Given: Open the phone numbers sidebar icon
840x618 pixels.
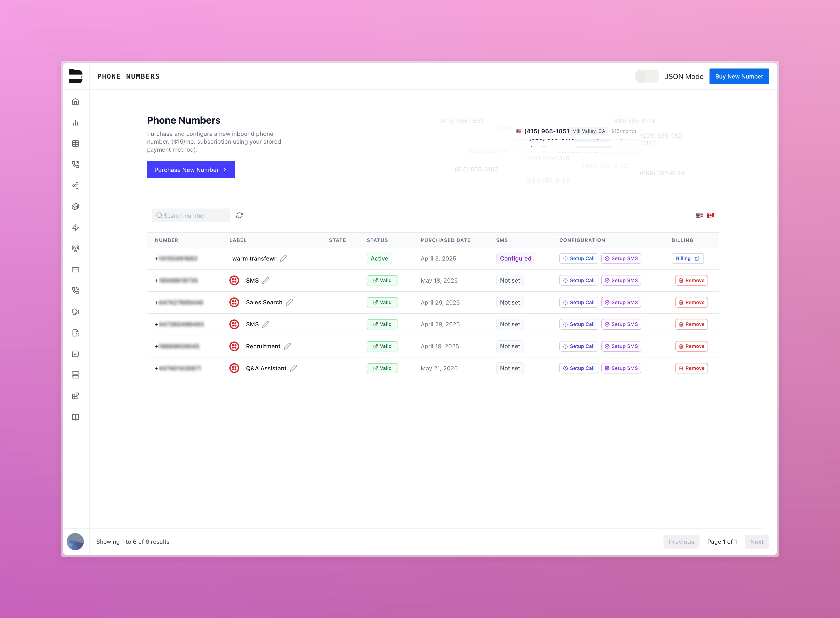Looking at the screenshot, I should [76, 291].
